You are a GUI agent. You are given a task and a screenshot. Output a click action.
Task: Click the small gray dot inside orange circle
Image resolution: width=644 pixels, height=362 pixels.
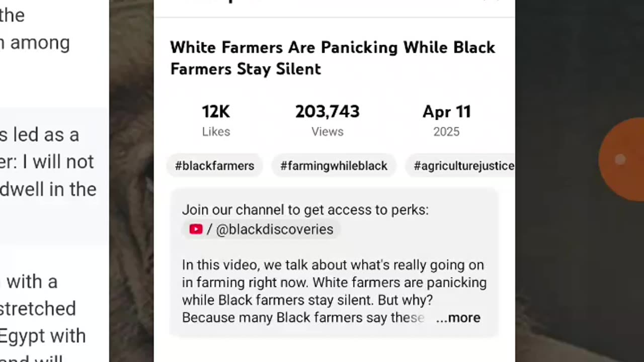pyautogui.click(x=620, y=159)
